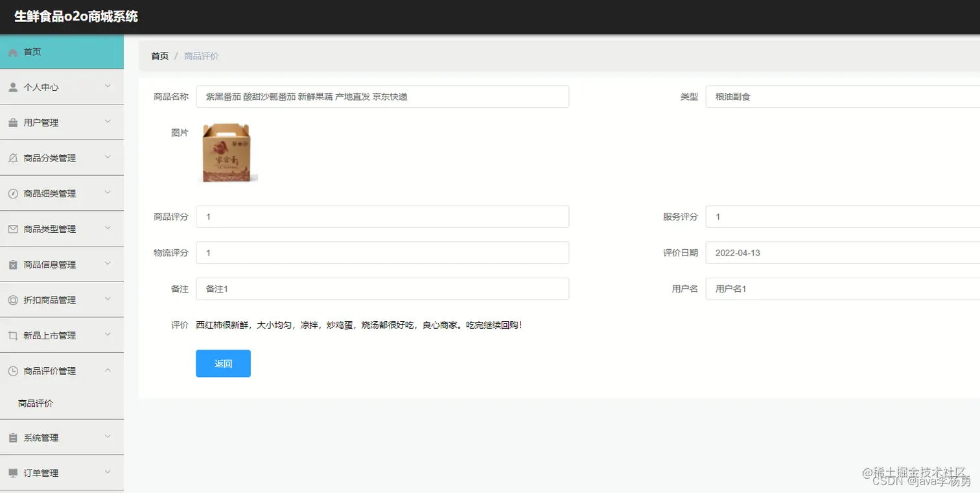Click the product box image thumbnail
Screen dimensions: 980x493
click(x=227, y=153)
